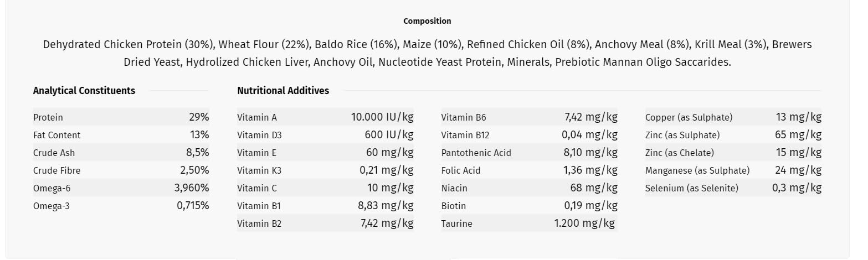Click the Vitamin B2 row label

[259, 223]
